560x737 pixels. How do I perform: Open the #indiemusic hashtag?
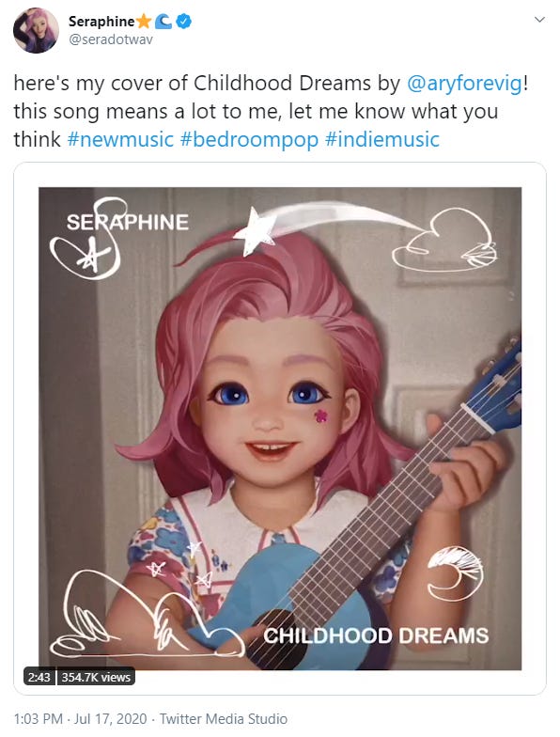click(x=382, y=139)
